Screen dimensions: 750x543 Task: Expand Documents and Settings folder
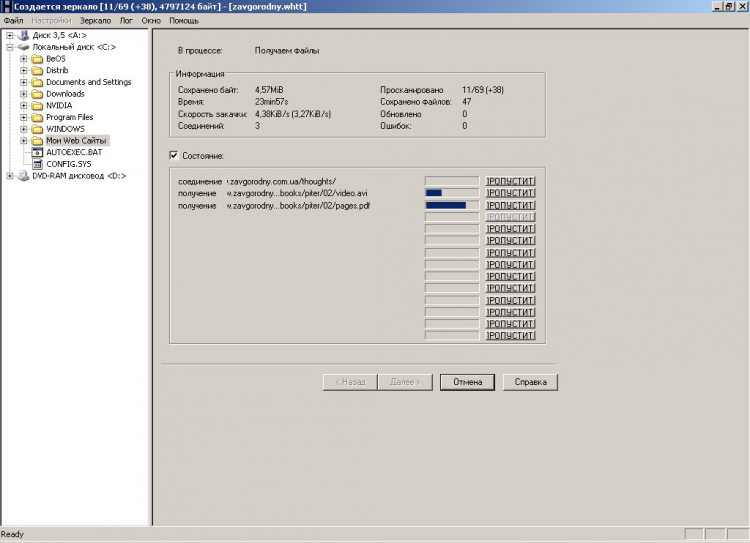tap(23, 82)
